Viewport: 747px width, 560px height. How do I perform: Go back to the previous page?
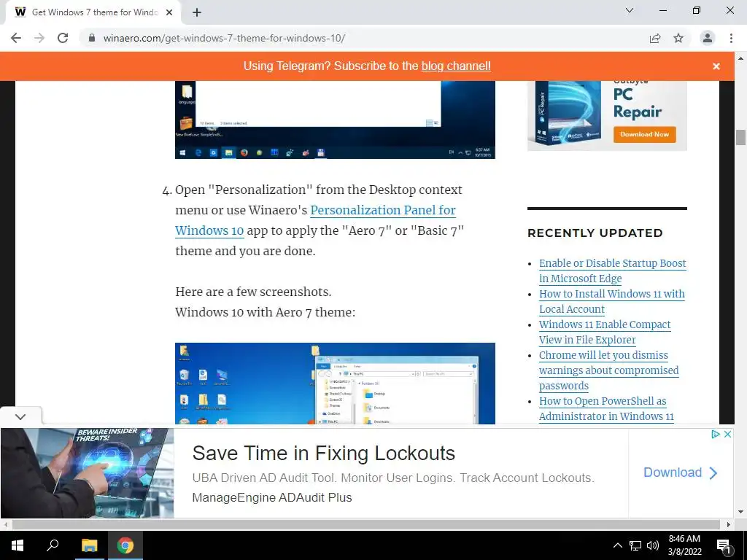pyautogui.click(x=16, y=38)
